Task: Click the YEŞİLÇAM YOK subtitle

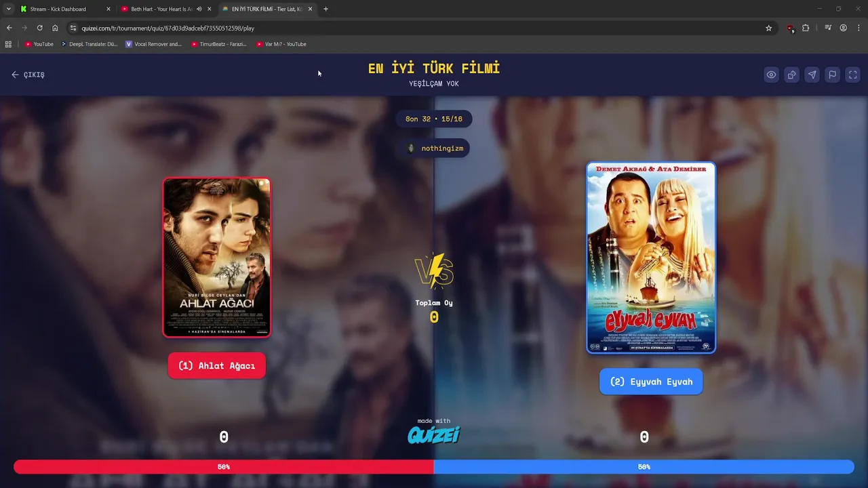Action: coord(434,84)
